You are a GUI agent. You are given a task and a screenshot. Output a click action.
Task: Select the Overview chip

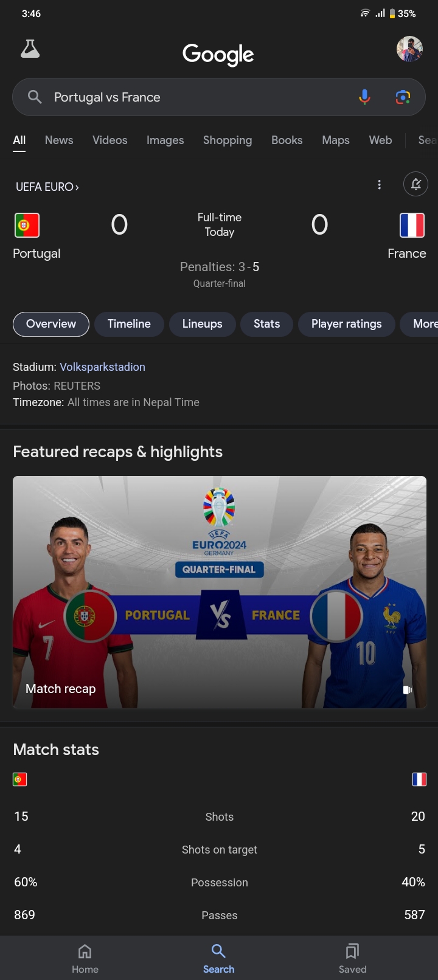[x=51, y=324]
